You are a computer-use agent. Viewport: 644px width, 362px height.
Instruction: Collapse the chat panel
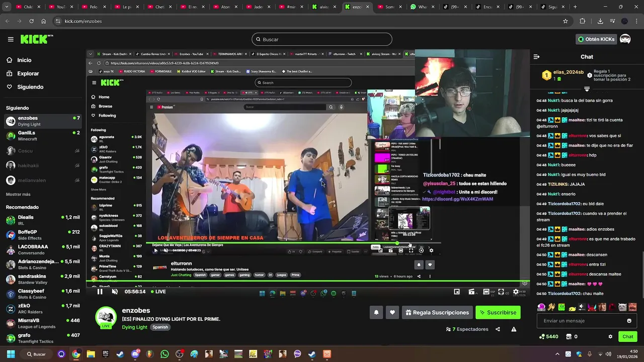click(536, 57)
